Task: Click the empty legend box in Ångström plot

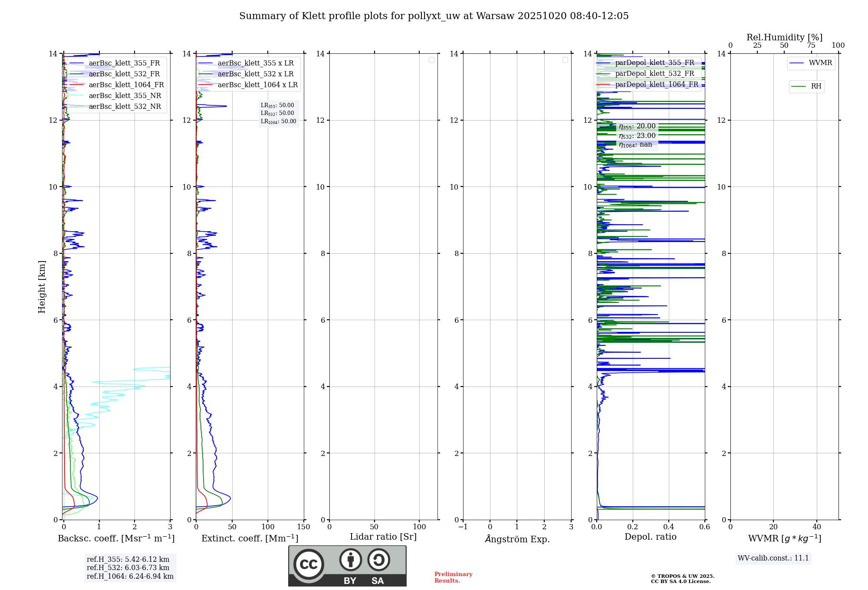Action: tap(565, 60)
